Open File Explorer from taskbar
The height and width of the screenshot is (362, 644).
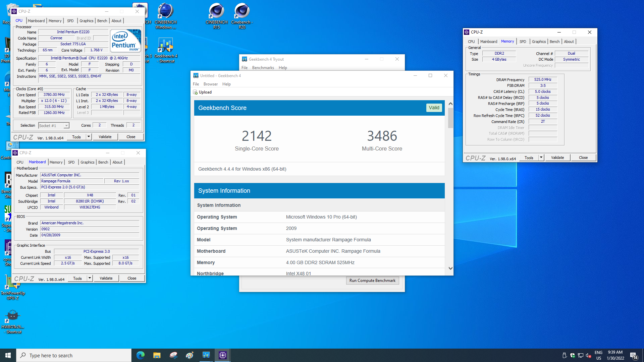[x=157, y=355]
